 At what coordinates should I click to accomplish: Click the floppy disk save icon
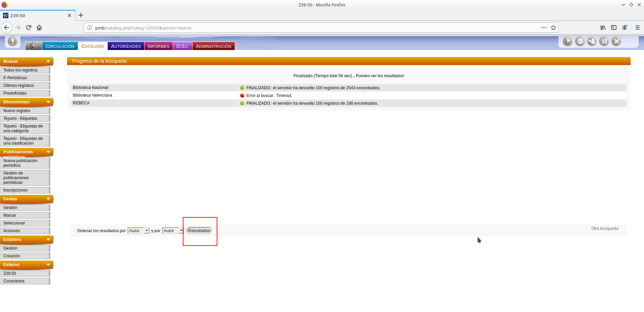[x=604, y=41]
